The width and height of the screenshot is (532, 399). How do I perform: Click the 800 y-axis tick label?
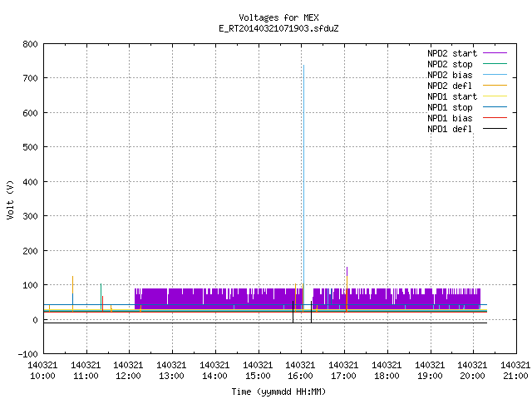(30, 44)
